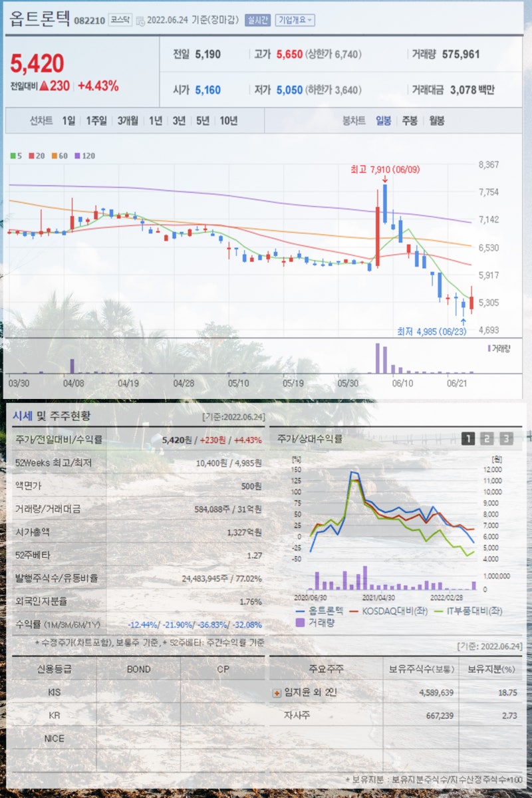Click the 액면가 value 500원

251,485
